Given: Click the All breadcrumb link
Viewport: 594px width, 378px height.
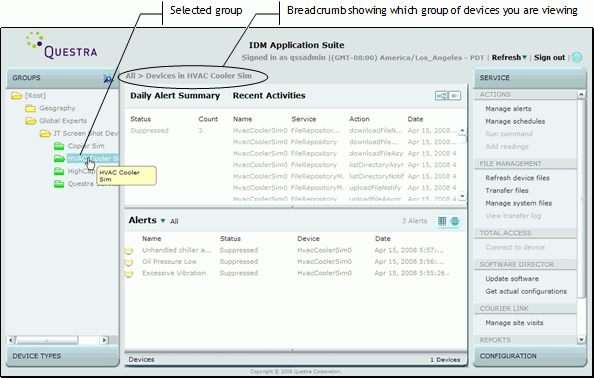Looking at the screenshot, I should pyautogui.click(x=130, y=76).
